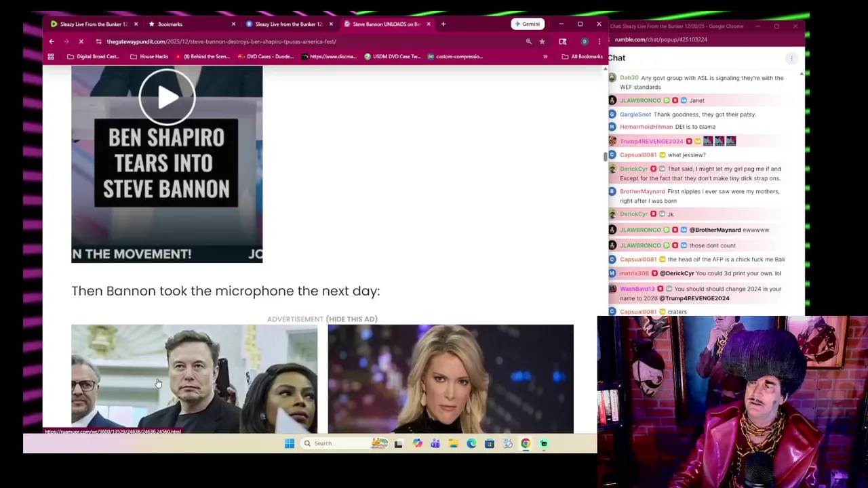Open House Hacks bookmark folder
This screenshot has width=868, height=488.
[x=149, y=56]
